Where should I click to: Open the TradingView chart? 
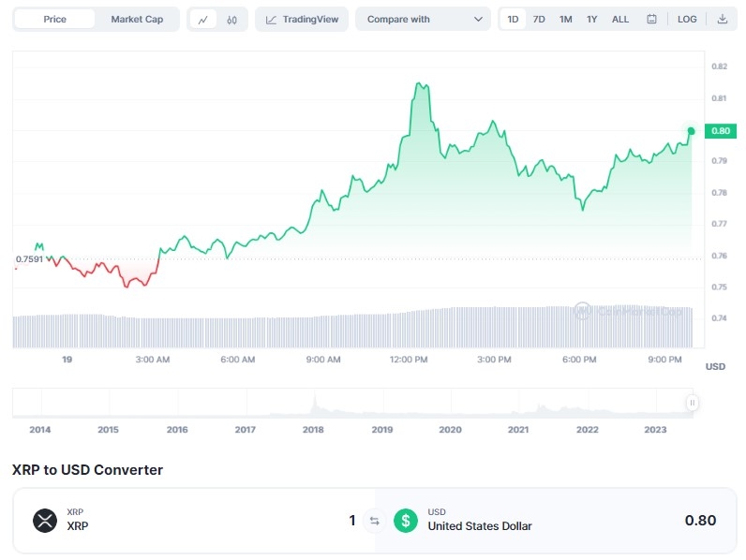[302, 20]
